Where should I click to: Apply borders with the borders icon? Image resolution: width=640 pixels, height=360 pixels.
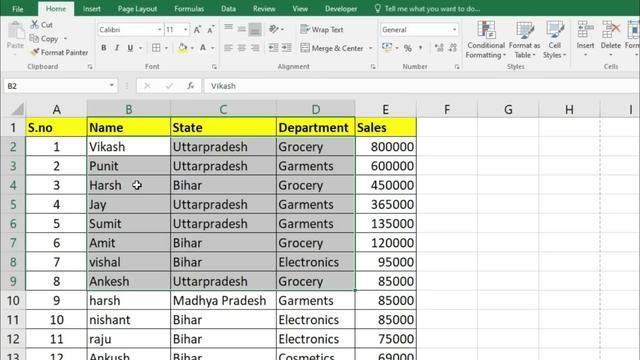point(156,48)
